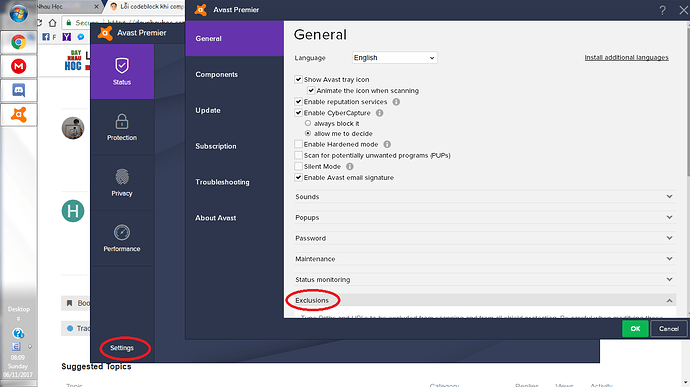Switch to codeblock browser tab
This screenshot has width=690, height=387.
pos(147,7)
